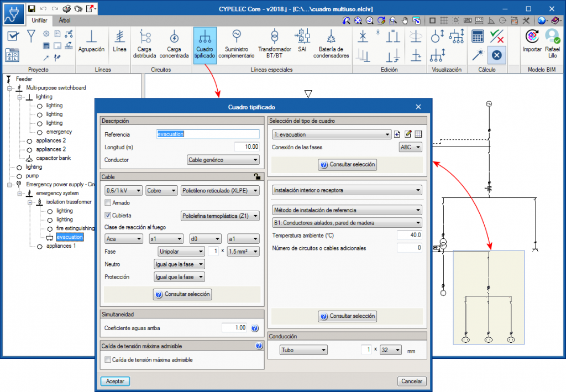Open the Conductor Cable genérico dropdown
Viewport: 566px width, 392px height.
pos(223,160)
